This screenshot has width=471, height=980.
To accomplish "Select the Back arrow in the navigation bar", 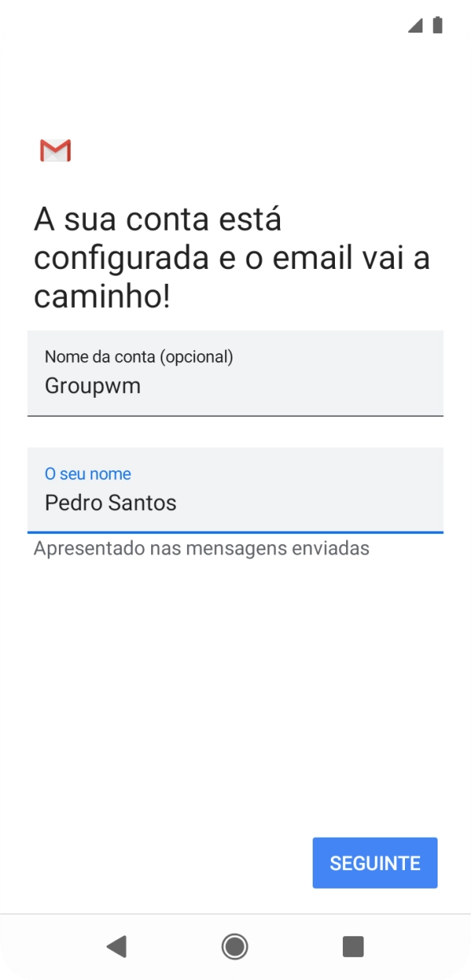I will click(x=118, y=947).
